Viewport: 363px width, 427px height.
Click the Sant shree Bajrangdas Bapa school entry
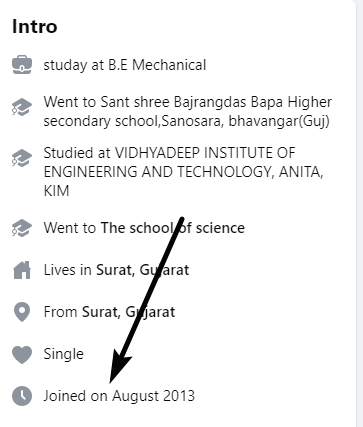click(188, 111)
